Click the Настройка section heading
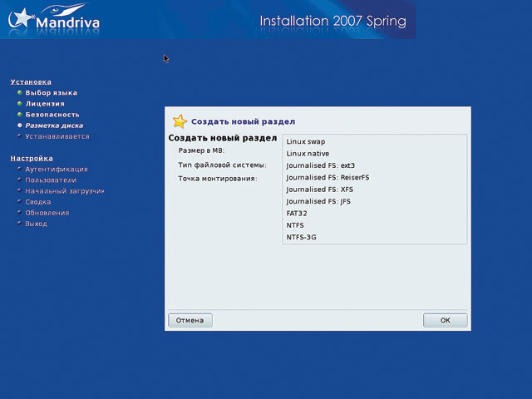 pyautogui.click(x=32, y=158)
